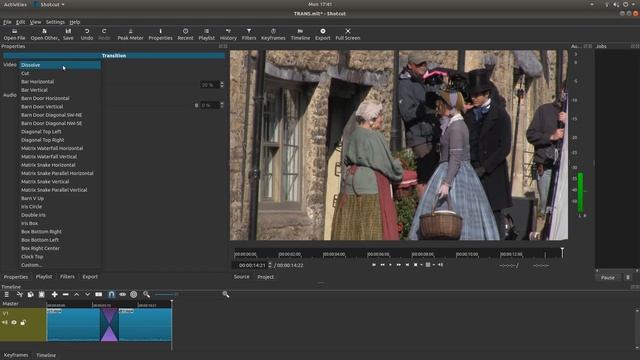Open the Edit menu
Viewport: 640px width, 360px height.
[20, 22]
